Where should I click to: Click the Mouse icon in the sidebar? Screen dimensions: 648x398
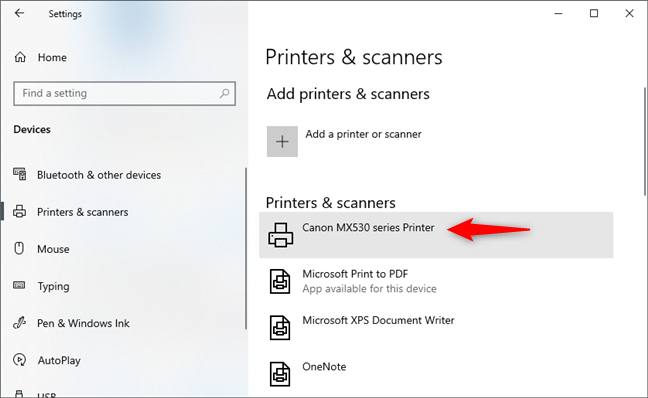pyautogui.click(x=19, y=248)
